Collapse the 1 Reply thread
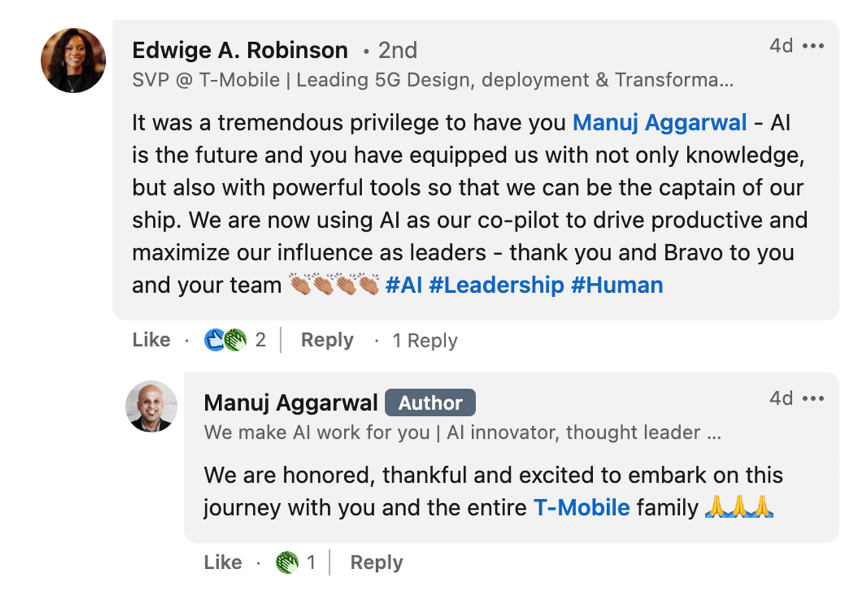 click(425, 341)
